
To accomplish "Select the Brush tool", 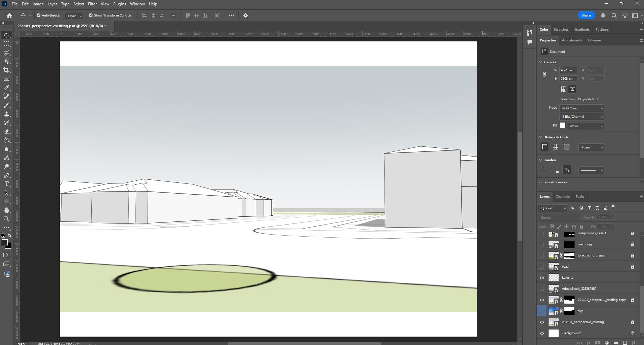I will point(6,105).
